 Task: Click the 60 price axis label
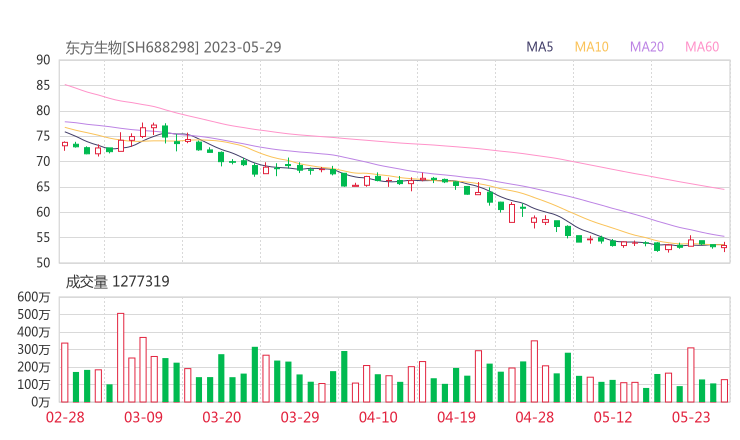pyautogui.click(x=43, y=212)
